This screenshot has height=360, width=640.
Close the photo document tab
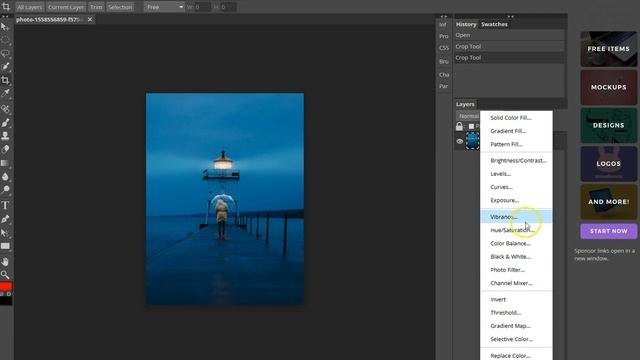click(90, 19)
